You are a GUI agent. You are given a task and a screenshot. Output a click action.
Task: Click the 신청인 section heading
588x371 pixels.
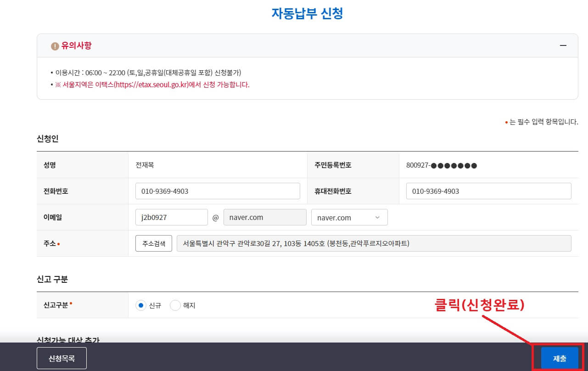click(x=47, y=138)
